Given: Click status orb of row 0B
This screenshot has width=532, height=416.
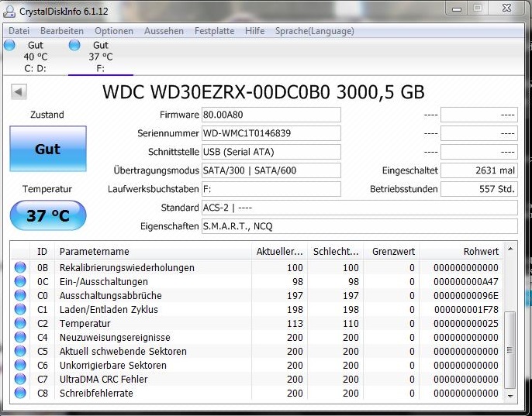Looking at the screenshot, I should coord(20,267).
